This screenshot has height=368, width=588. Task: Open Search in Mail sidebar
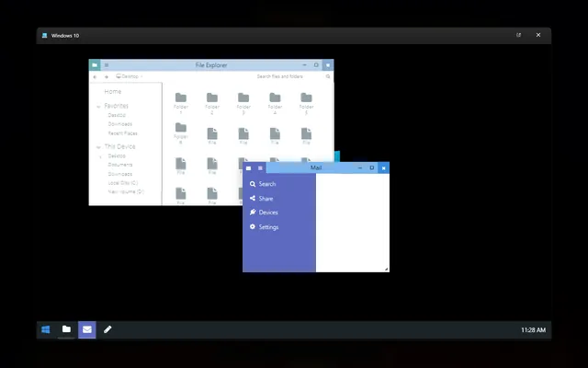click(263, 184)
